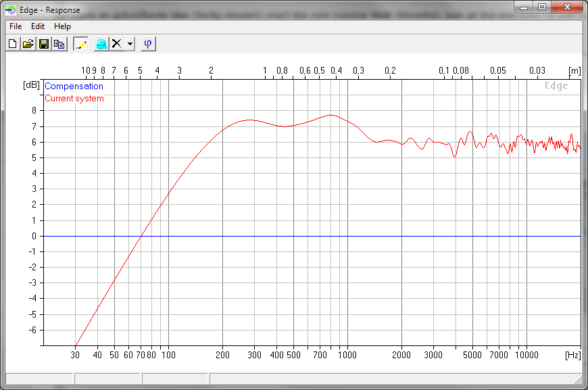Image resolution: width=588 pixels, height=390 pixels.
Task: Click the 0 dB axis label
Action: tap(34, 237)
